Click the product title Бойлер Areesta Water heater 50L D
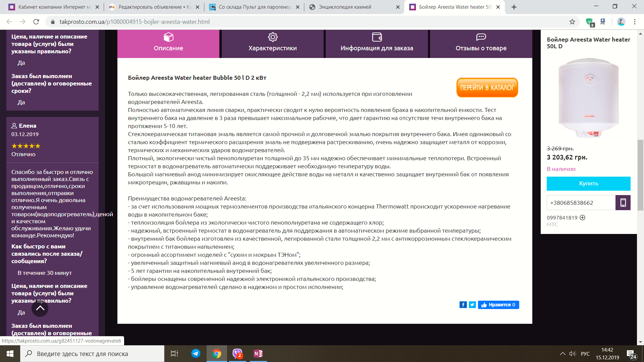644x362 pixels. coord(588,43)
